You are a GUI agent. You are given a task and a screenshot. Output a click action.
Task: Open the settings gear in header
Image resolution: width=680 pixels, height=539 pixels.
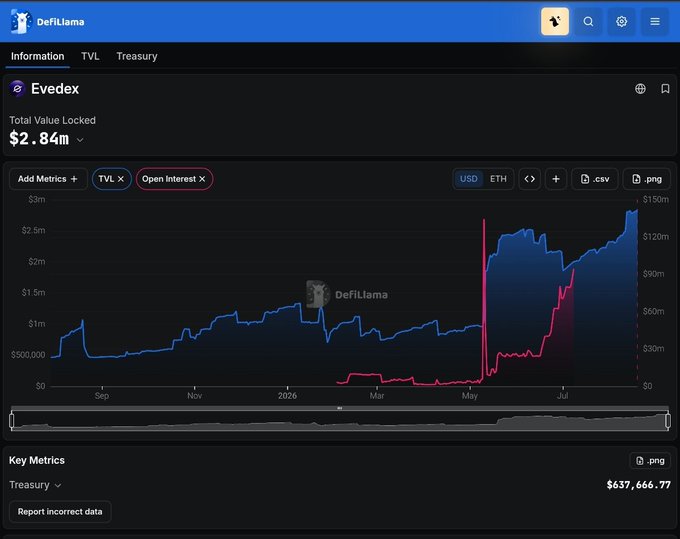point(621,21)
